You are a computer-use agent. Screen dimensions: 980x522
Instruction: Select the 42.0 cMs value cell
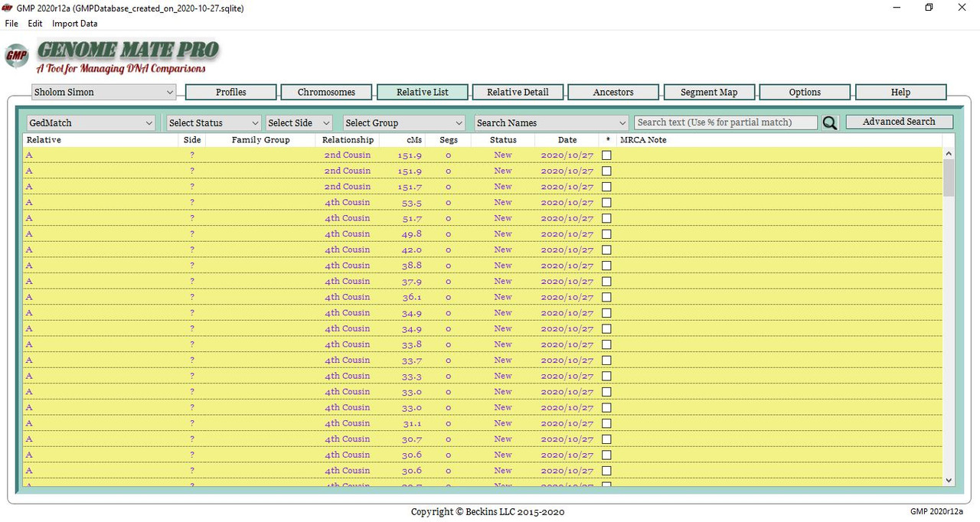pyautogui.click(x=412, y=250)
